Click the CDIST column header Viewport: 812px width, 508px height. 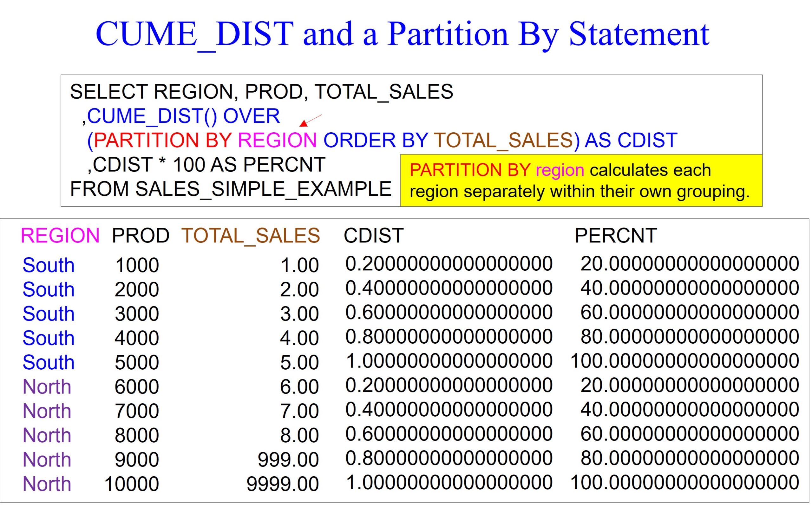pos(373,235)
